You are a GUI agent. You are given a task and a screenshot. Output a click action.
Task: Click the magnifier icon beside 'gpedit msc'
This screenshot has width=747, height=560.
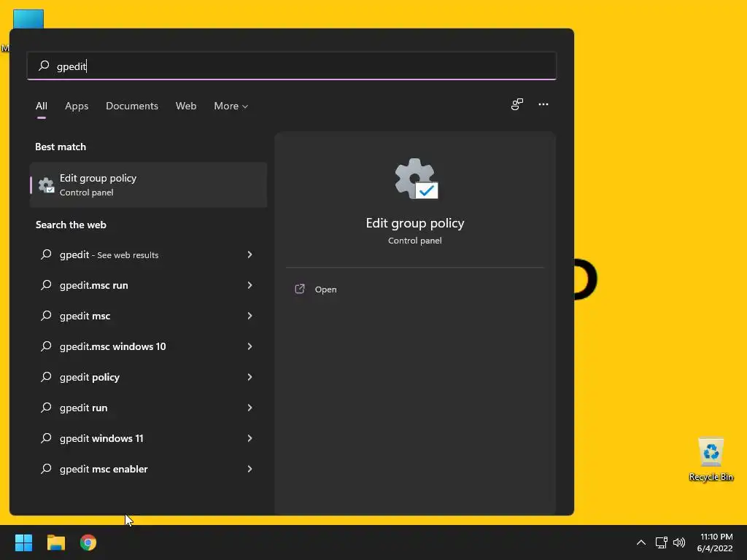tap(46, 315)
